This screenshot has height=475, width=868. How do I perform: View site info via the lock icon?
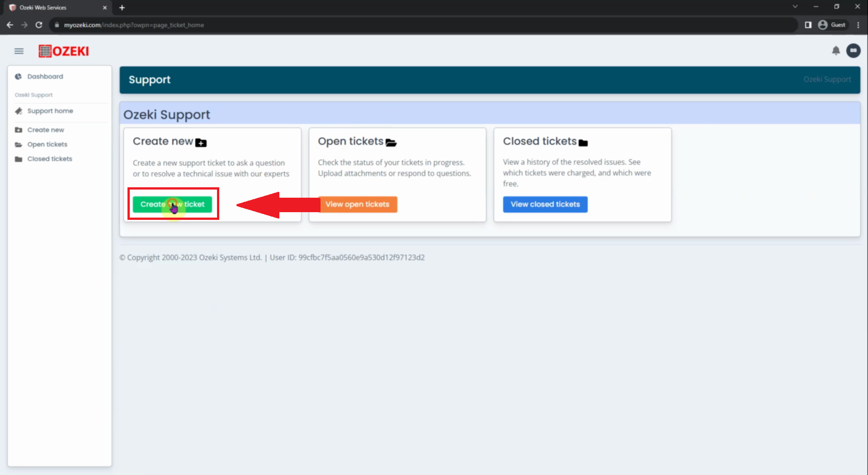(x=57, y=25)
